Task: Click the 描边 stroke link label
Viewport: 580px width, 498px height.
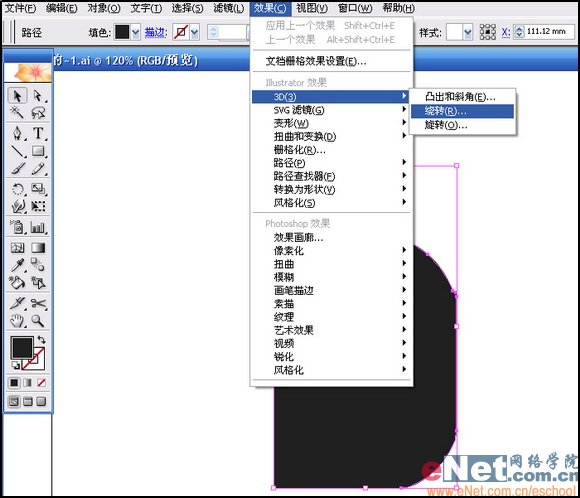Action: click(x=156, y=33)
